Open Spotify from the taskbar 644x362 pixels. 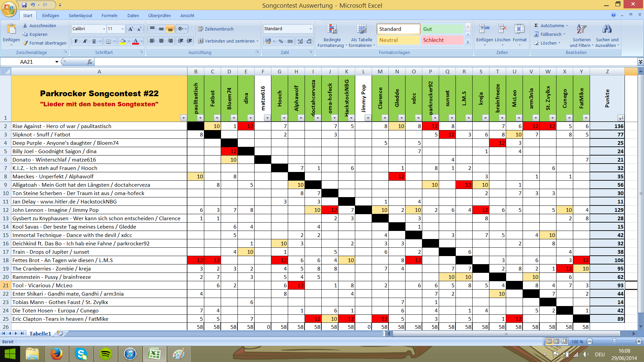tap(106, 354)
